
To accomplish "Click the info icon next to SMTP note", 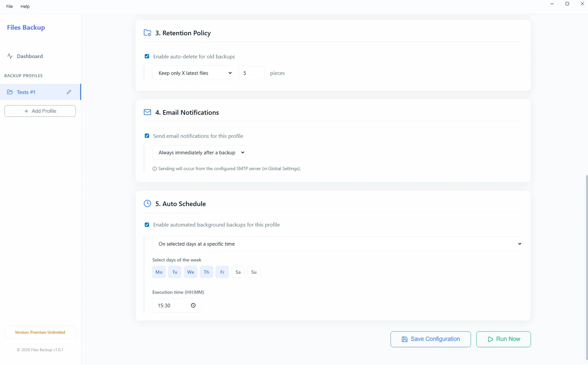I will tap(154, 169).
